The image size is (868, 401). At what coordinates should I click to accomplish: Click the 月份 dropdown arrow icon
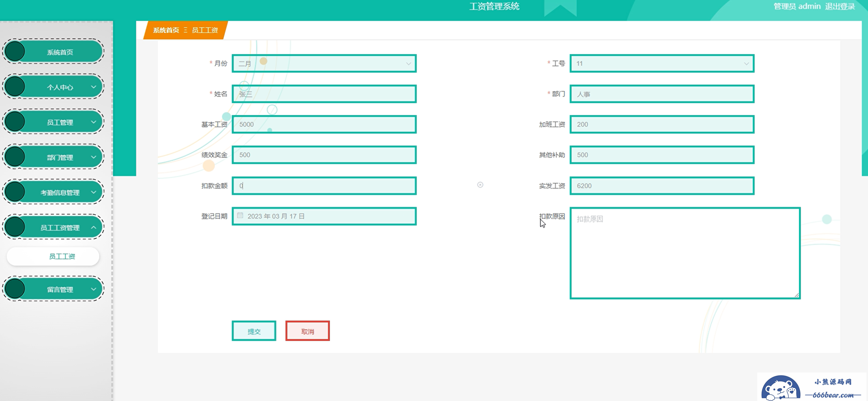point(408,64)
